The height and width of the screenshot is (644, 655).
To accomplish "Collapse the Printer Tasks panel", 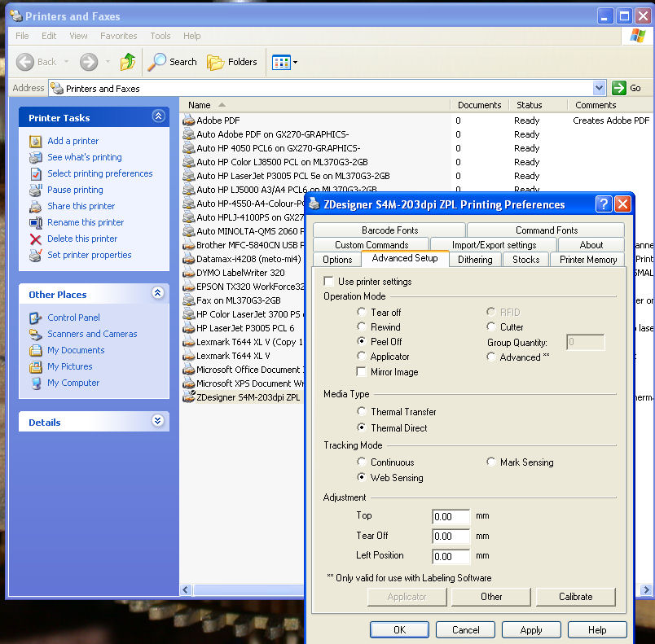I will tap(158, 116).
